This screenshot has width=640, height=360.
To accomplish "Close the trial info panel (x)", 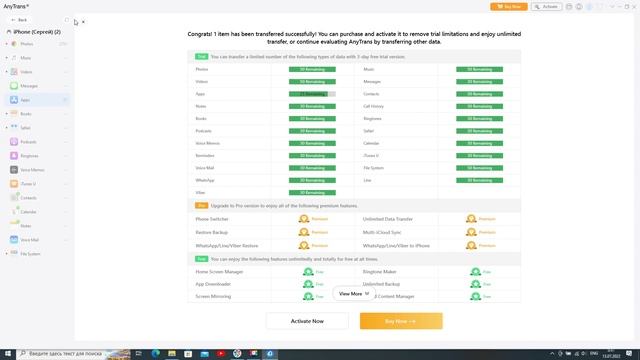I will 83,22.
